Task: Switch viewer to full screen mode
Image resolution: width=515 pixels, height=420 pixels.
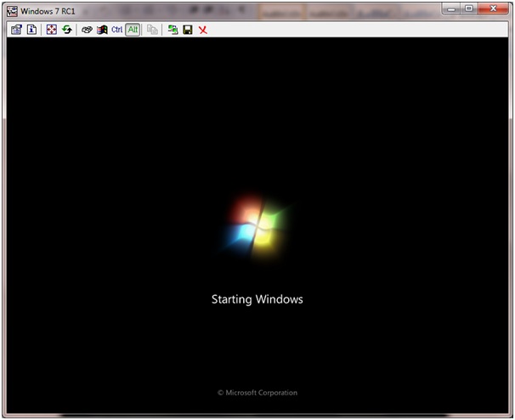Action: (52, 30)
